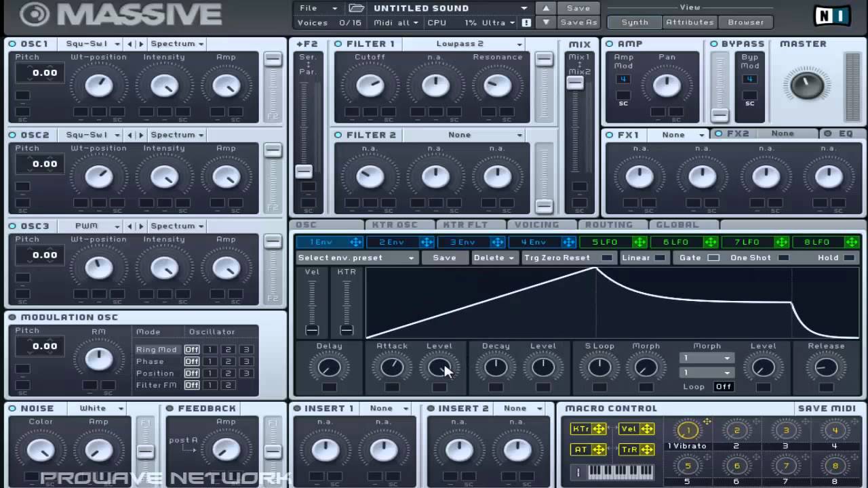
Task: Click the KTr macro source crosshair
Action: point(599,429)
